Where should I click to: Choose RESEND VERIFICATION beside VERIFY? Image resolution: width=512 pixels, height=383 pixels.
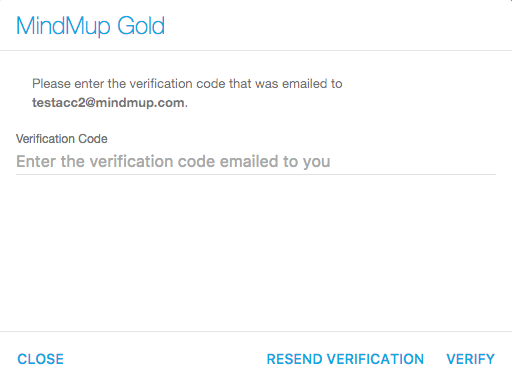pyautogui.click(x=345, y=359)
